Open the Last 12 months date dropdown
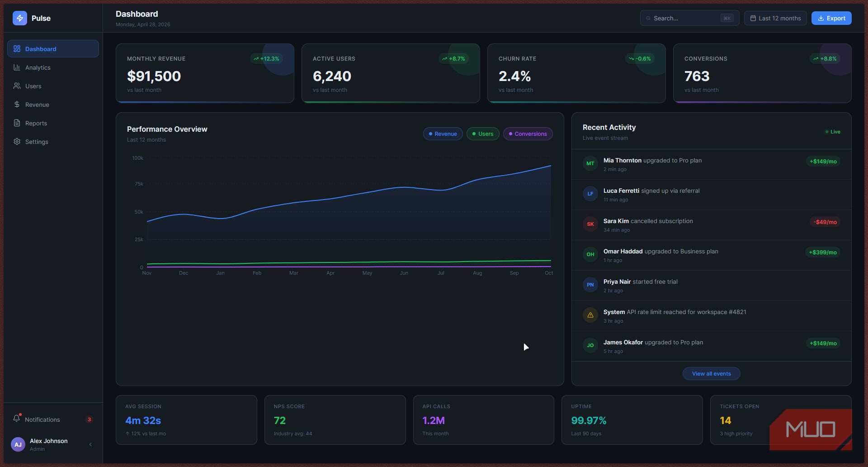This screenshot has width=868, height=467. (x=775, y=19)
